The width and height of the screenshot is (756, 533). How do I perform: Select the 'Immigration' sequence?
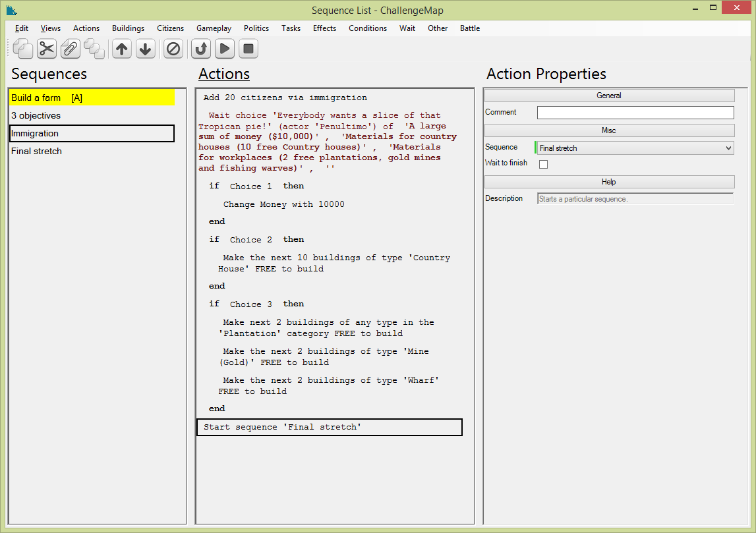tap(92, 134)
